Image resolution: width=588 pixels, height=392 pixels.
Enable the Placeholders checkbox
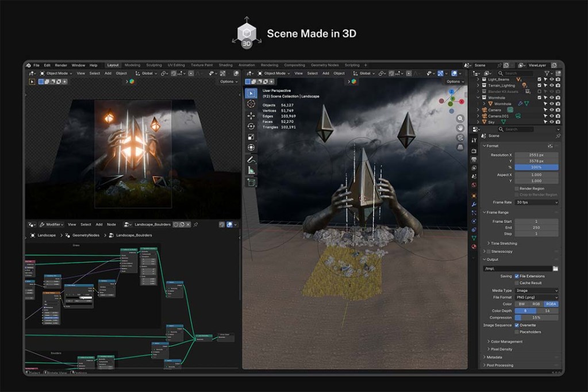(517, 332)
